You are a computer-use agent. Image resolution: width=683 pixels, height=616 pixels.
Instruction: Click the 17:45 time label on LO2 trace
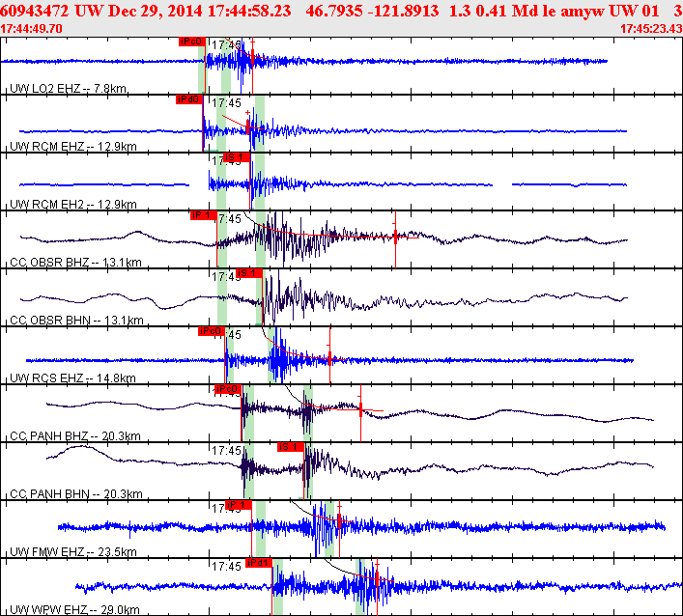pos(226,44)
